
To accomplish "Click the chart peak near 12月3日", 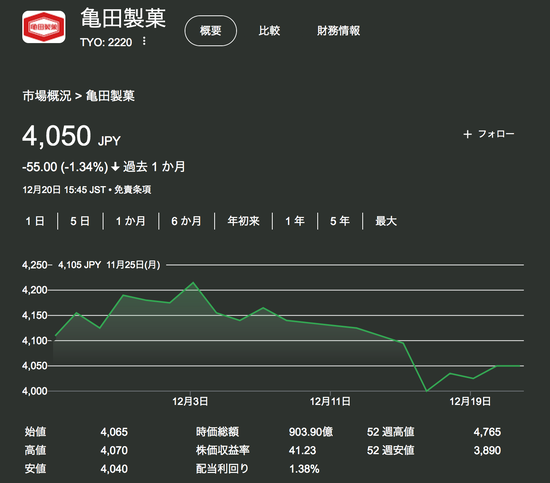I will pyautogui.click(x=193, y=282).
